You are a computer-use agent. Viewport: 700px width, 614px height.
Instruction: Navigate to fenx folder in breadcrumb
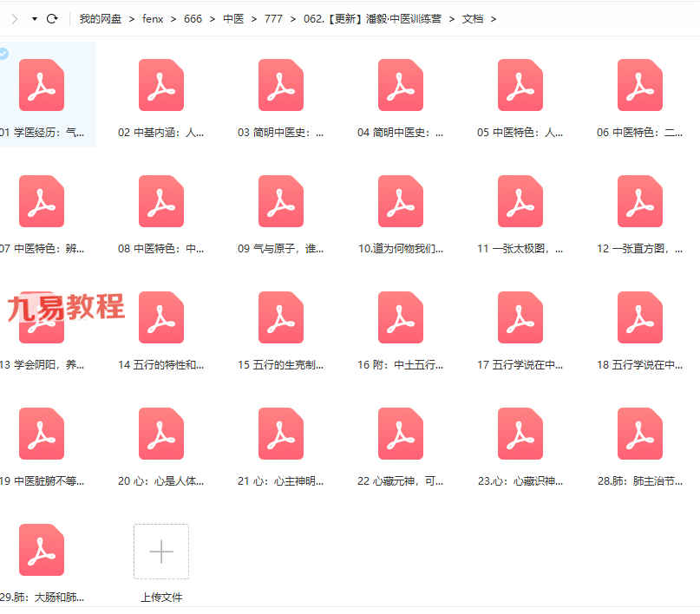coord(153,19)
